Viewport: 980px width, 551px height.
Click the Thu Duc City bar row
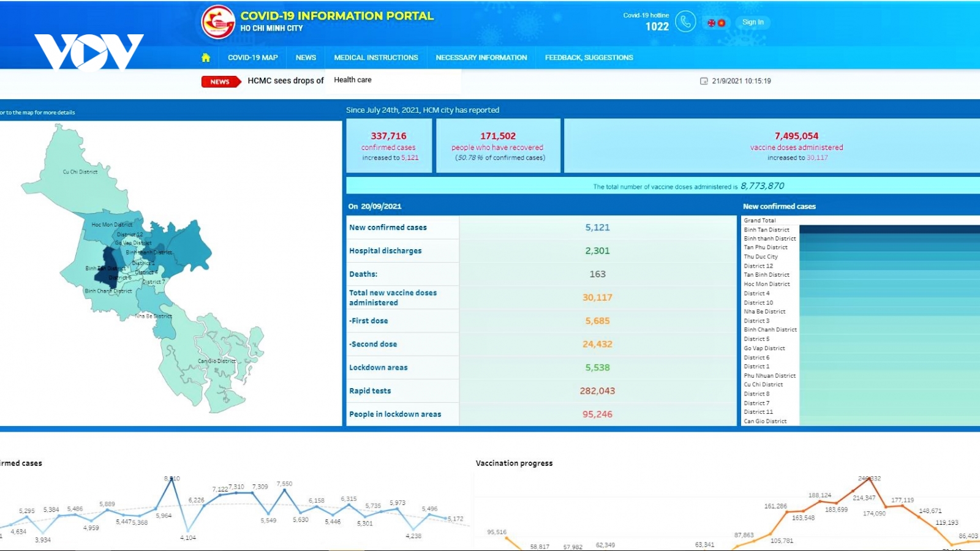click(x=861, y=257)
